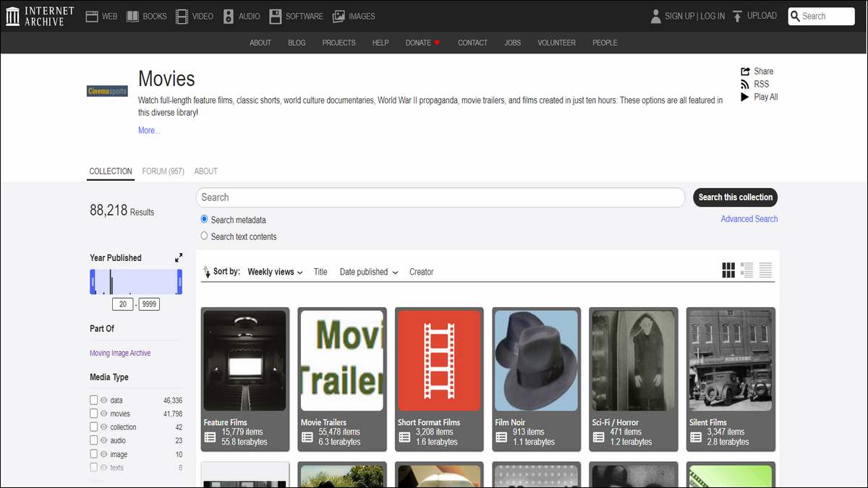868x488 pixels.
Task: Click the Cinemasports collection logo
Action: (x=107, y=91)
